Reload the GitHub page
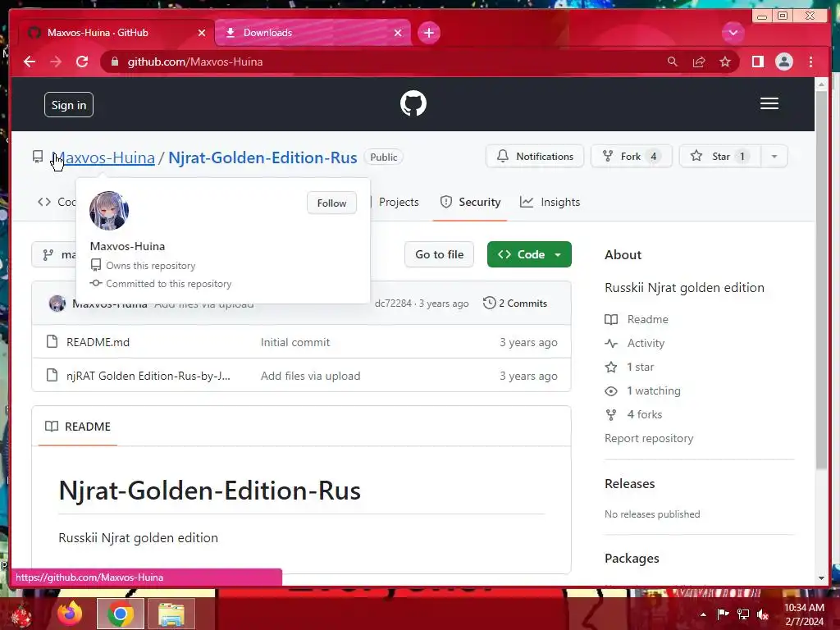Image resolution: width=840 pixels, height=630 pixels. click(x=82, y=62)
